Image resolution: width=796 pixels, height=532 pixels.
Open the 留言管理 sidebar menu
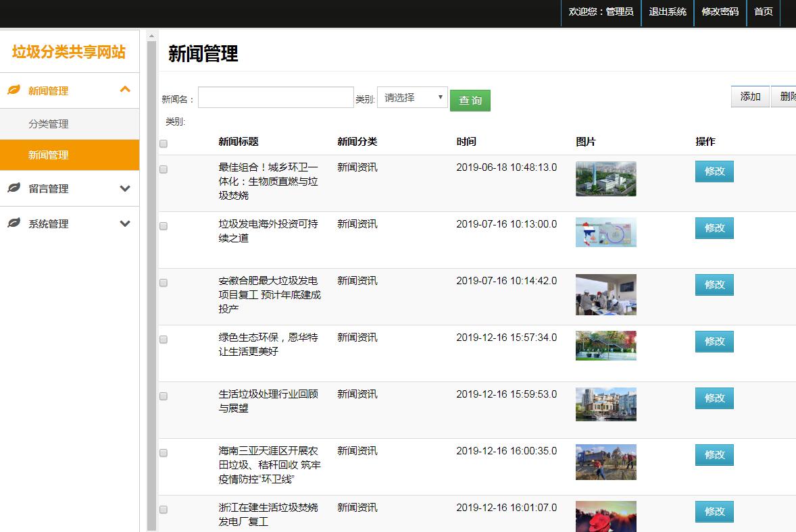click(x=70, y=188)
